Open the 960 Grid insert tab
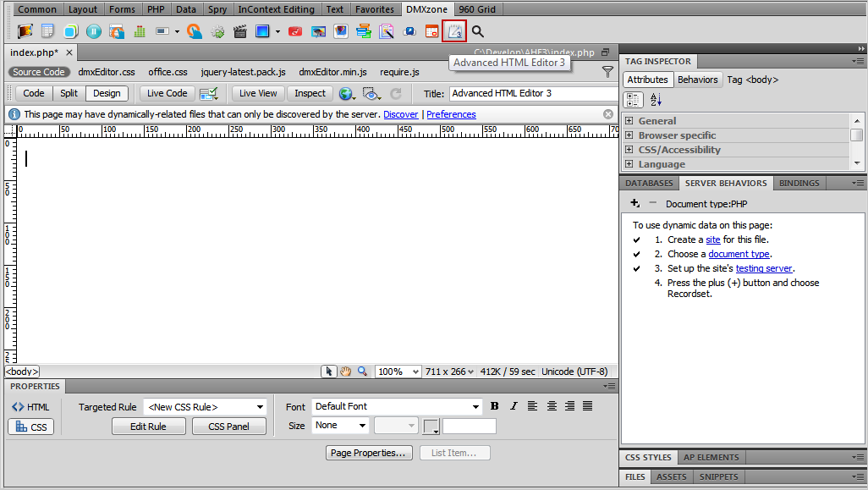This screenshot has width=868, height=490. [477, 9]
